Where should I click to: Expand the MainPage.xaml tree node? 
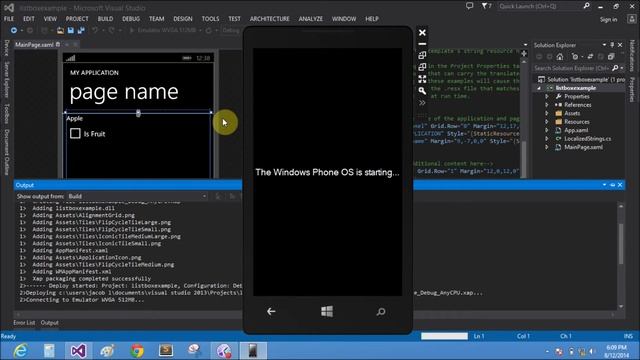coord(547,147)
